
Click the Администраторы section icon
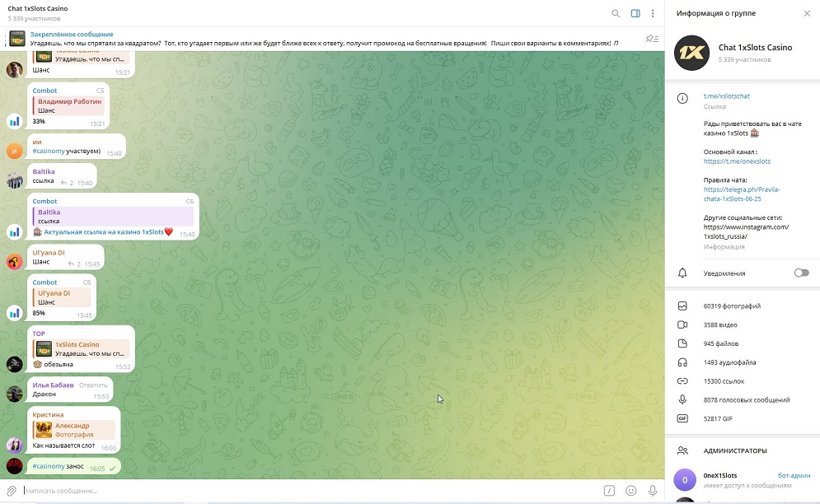pyautogui.click(x=682, y=450)
